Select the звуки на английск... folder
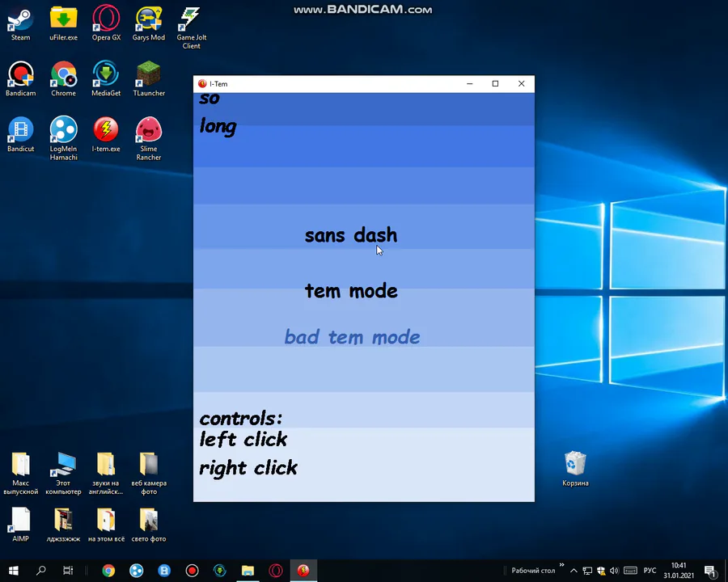728x582 pixels. point(106,473)
